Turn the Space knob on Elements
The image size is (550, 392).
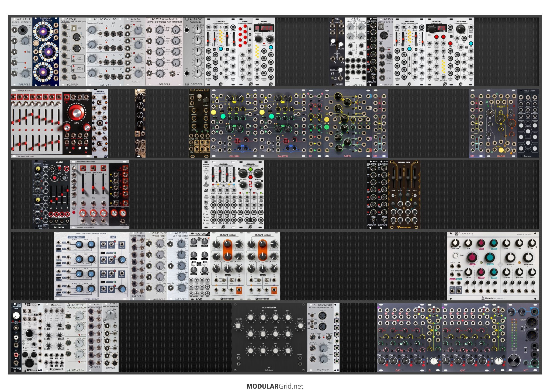tap(532, 272)
